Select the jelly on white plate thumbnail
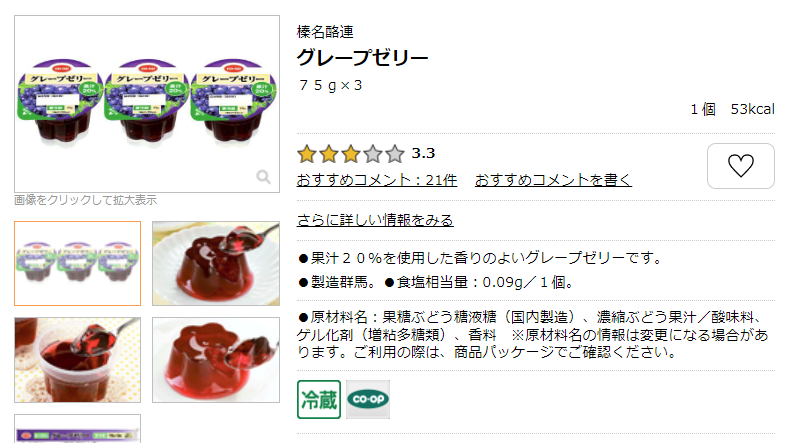 [216, 263]
